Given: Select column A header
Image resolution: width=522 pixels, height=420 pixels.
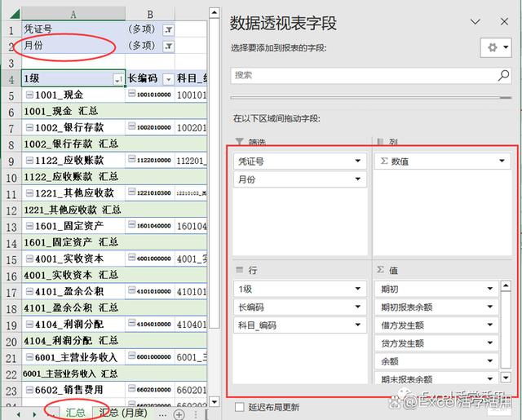Looking at the screenshot, I should point(73,15).
